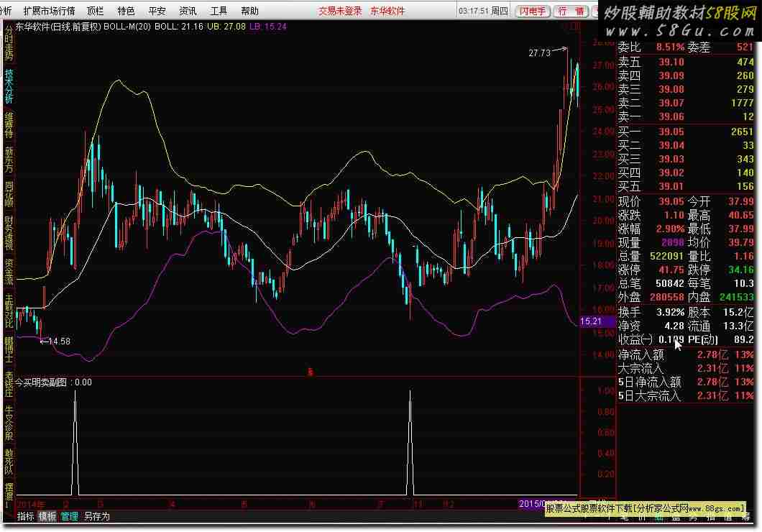This screenshot has height=532, width=762.
Task: Click the 内盘 value 241533
Action: [x=736, y=296]
